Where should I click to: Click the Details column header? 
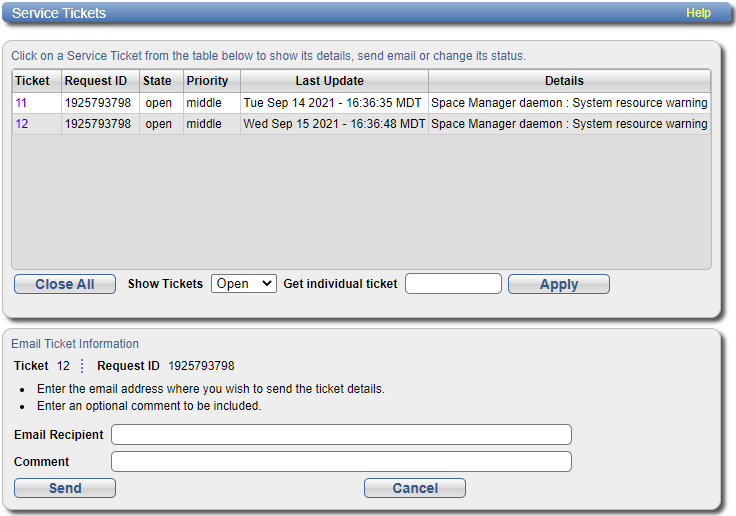[564, 81]
